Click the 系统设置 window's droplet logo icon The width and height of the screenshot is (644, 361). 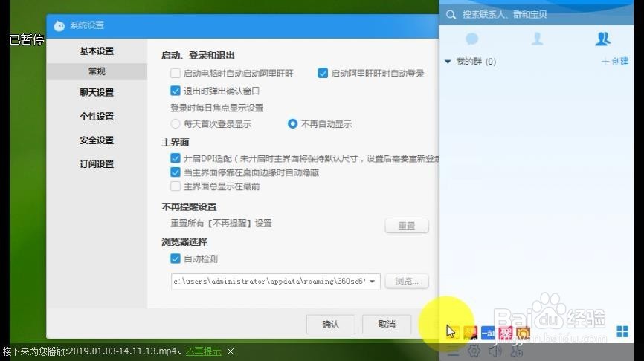point(59,25)
